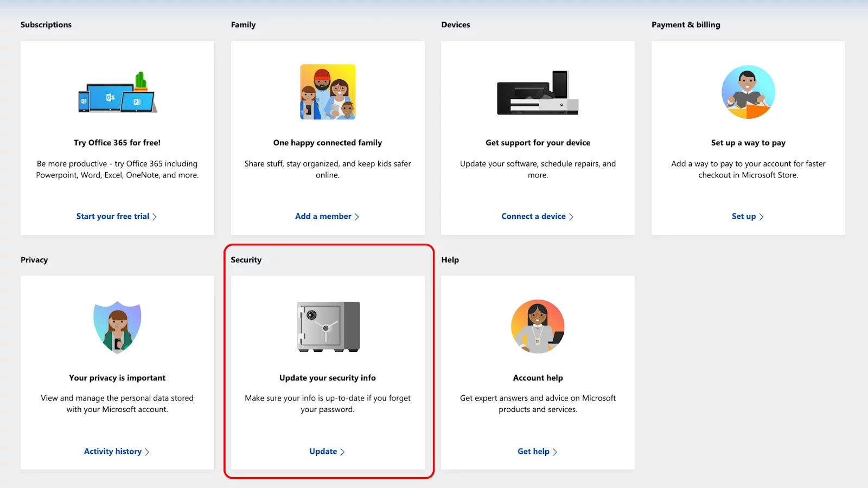Click the 'One happy connected family' title
Viewport: 868px width, 488px height.
coord(328,143)
